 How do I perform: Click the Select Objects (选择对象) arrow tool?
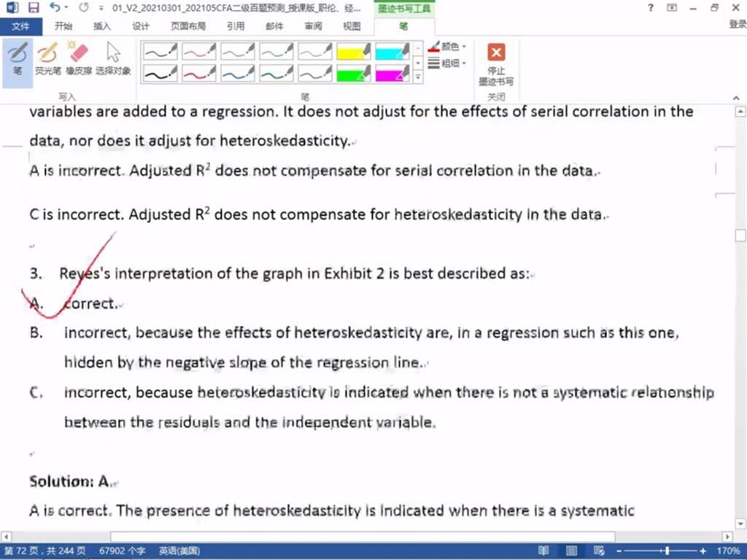(113, 58)
